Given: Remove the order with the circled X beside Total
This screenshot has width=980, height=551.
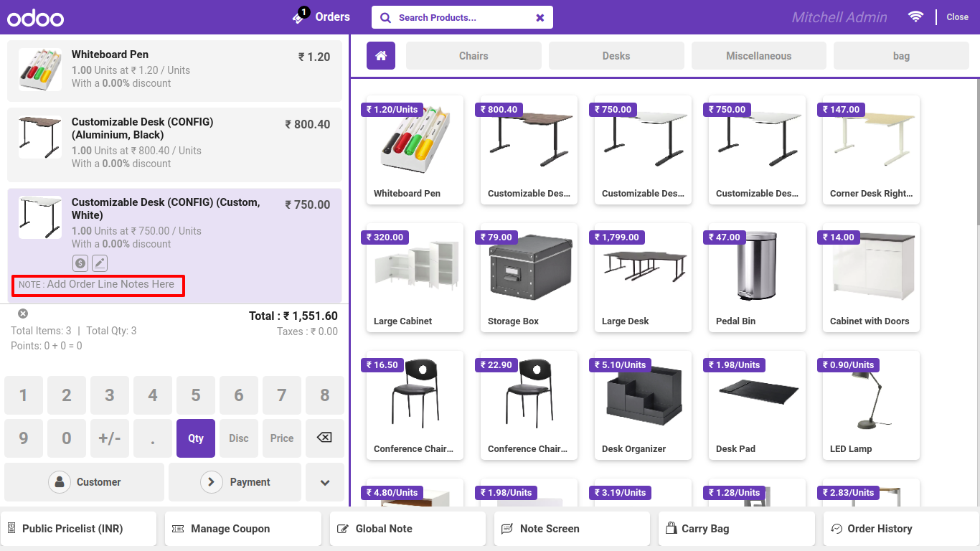Looking at the screenshot, I should point(23,314).
